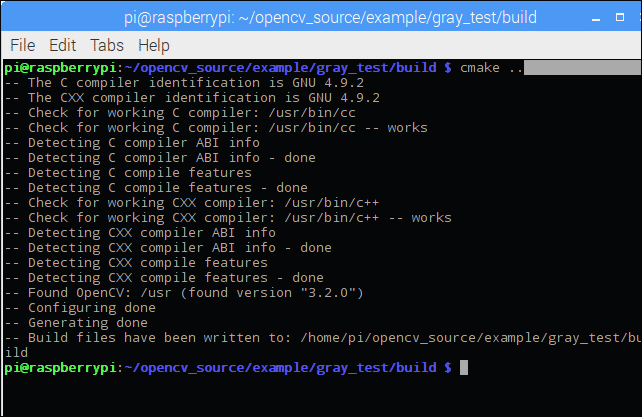Viewport: 642px width, 417px height.
Task: Open the Edit menu
Action: [x=62, y=45]
